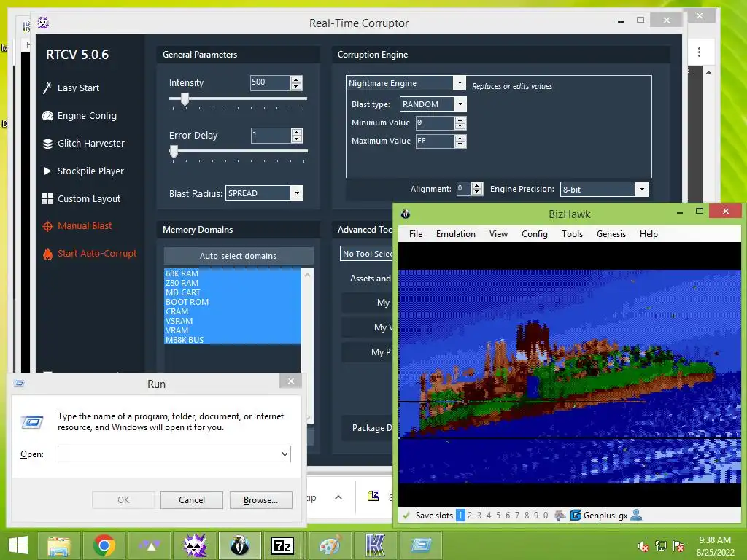Open File Explorer from the taskbar
The image size is (747, 560).
click(x=60, y=545)
